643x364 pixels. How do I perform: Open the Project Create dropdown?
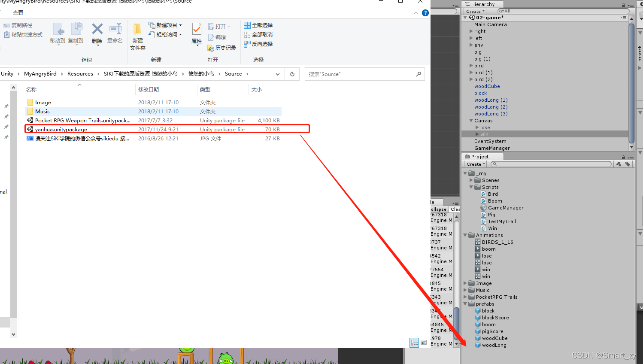pos(476,164)
